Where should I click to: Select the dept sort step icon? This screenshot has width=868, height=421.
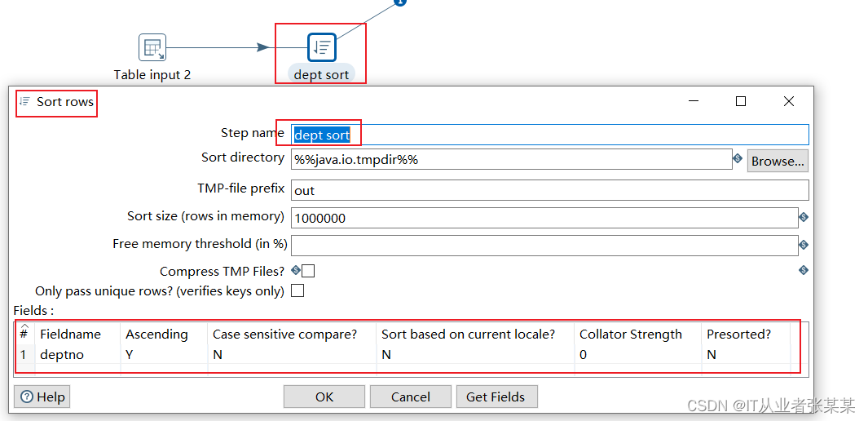(322, 48)
